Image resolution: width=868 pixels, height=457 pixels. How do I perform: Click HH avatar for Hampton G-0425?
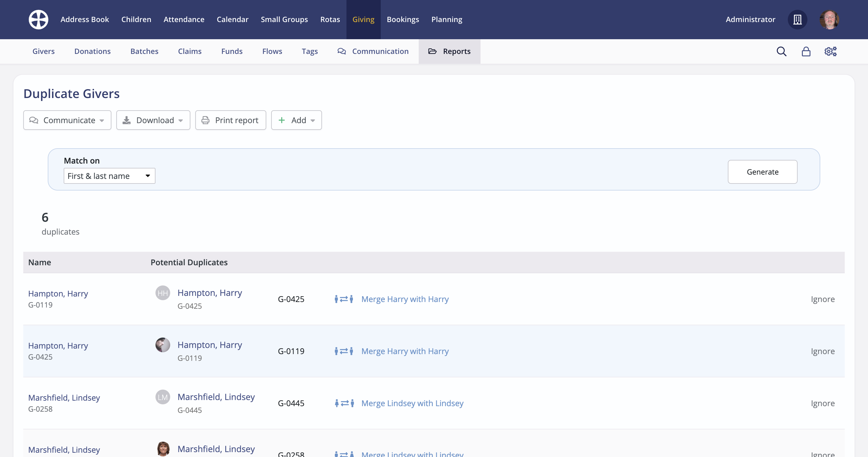point(163,293)
